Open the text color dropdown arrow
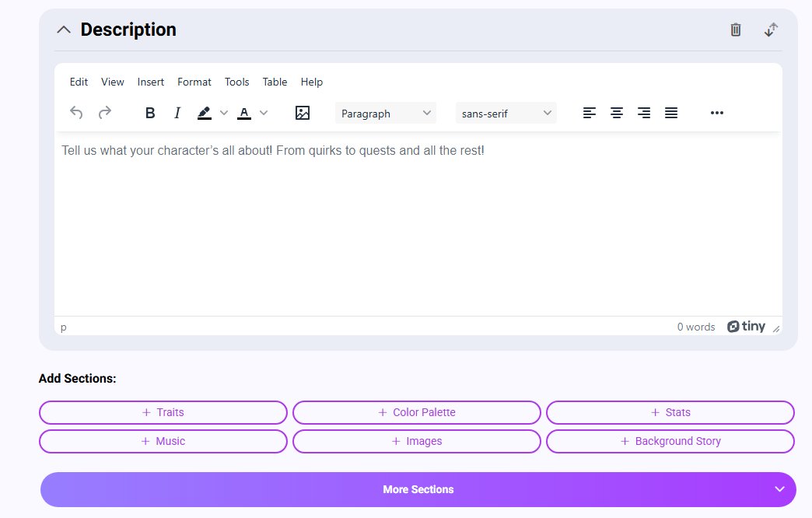This screenshot has width=812, height=518. (x=264, y=113)
